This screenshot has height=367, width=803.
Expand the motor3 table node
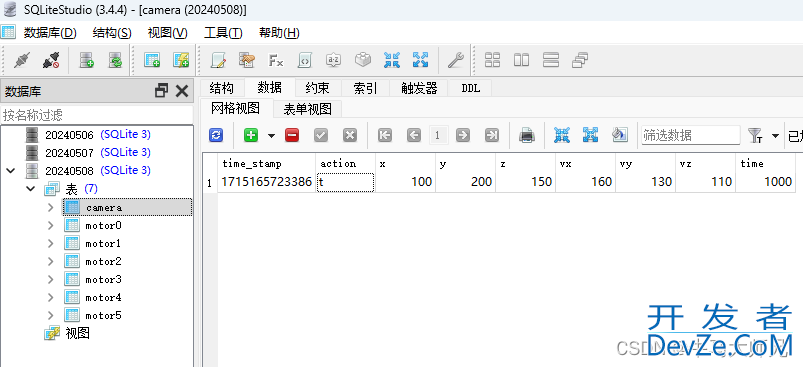coord(50,279)
